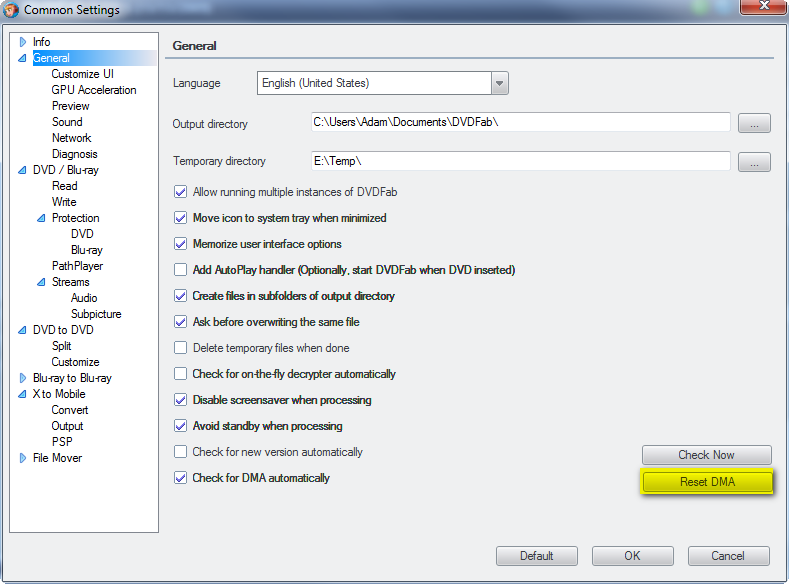This screenshot has height=584, width=789.
Task: Enable Delete temporary files when done
Action: coord(180,348)
